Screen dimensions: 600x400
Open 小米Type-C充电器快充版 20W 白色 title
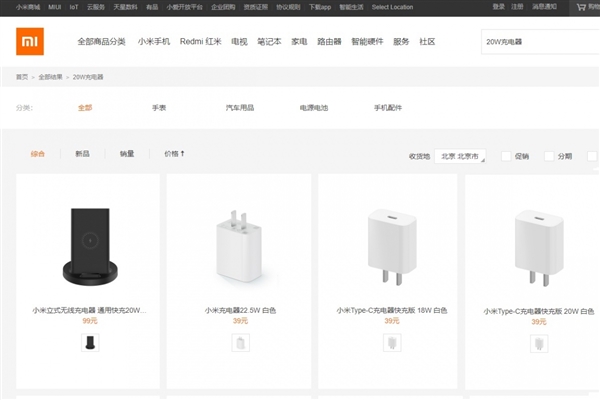539,311
